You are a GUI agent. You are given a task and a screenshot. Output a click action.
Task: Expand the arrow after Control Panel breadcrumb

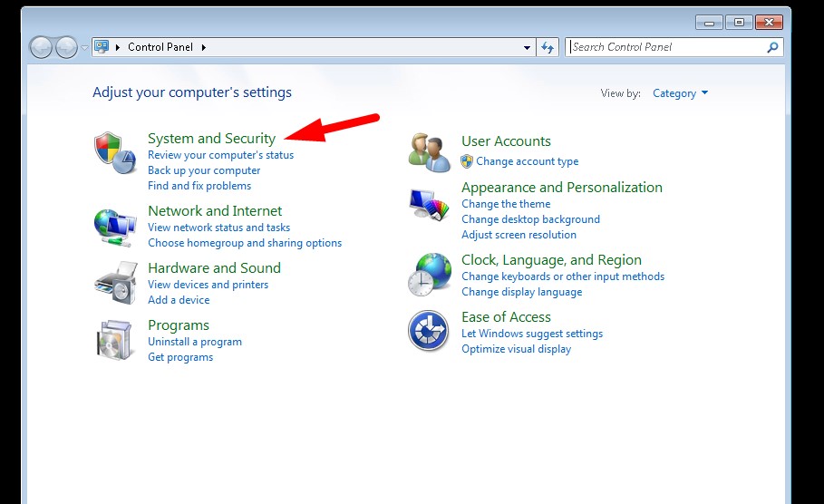point(204,47)
